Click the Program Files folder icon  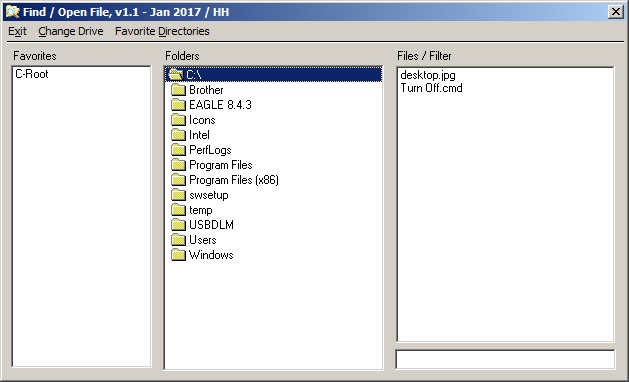point(178,165)
